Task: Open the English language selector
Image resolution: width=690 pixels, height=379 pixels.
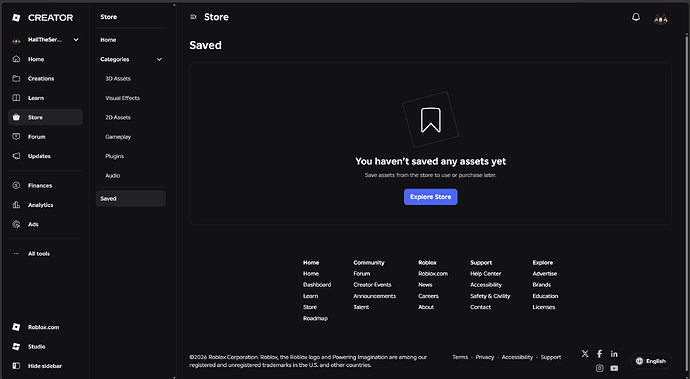Action: coord(651,361)
